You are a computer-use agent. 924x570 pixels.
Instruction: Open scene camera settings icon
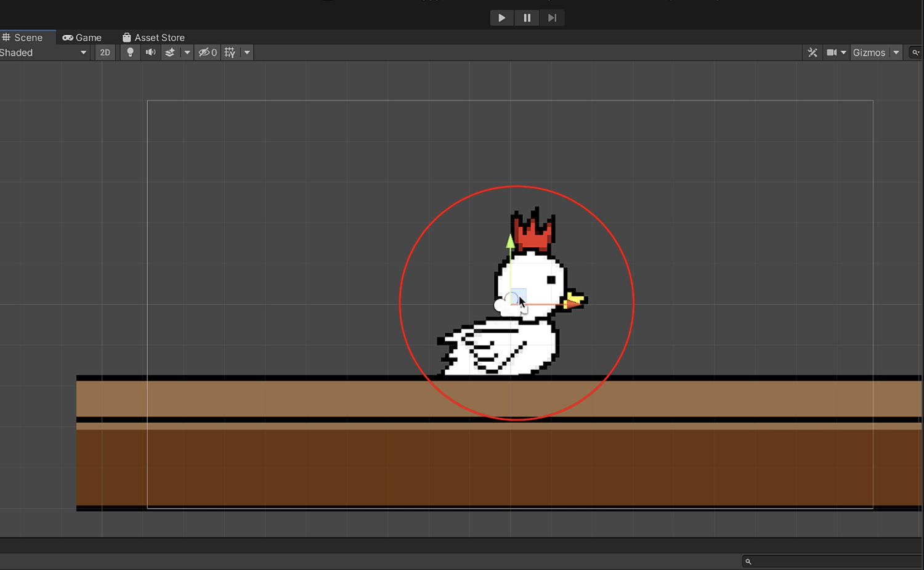pos(832,52)
